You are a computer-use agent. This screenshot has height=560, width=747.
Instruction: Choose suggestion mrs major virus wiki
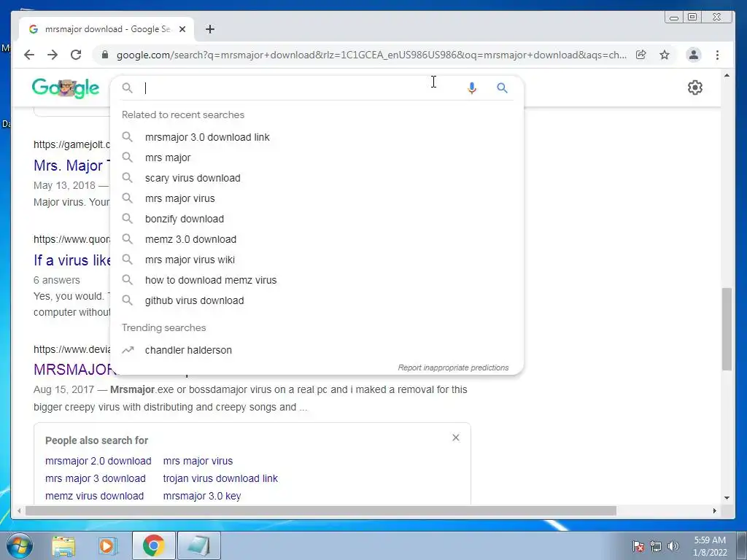pyautogui.click(x=317, y=260)
